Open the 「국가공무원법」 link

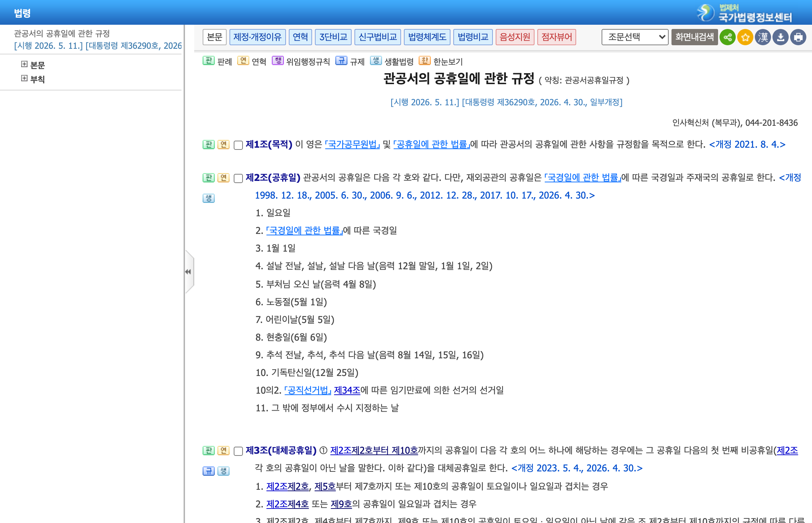(x=352, y=145)
